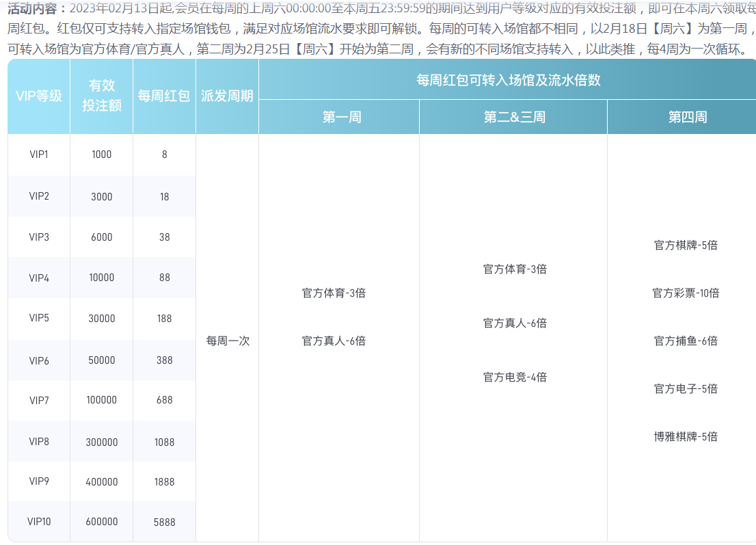
Task: Select the 5888 red packet amount for VIP10
Action: [163, 522]
